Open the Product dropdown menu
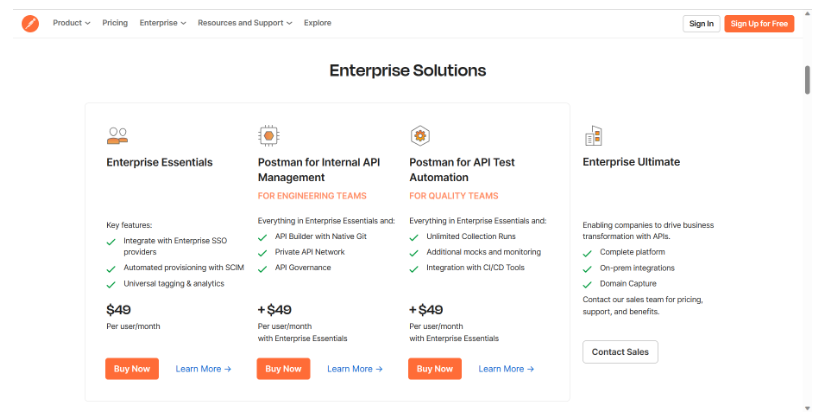Viewport: 822px width, 420px height. click(x=71, y=23)
